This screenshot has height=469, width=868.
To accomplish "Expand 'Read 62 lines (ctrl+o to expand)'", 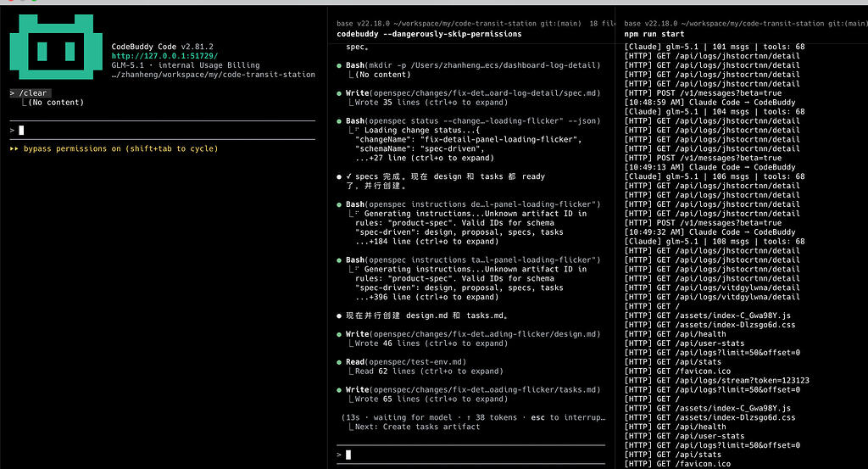I will click(428, 371).
